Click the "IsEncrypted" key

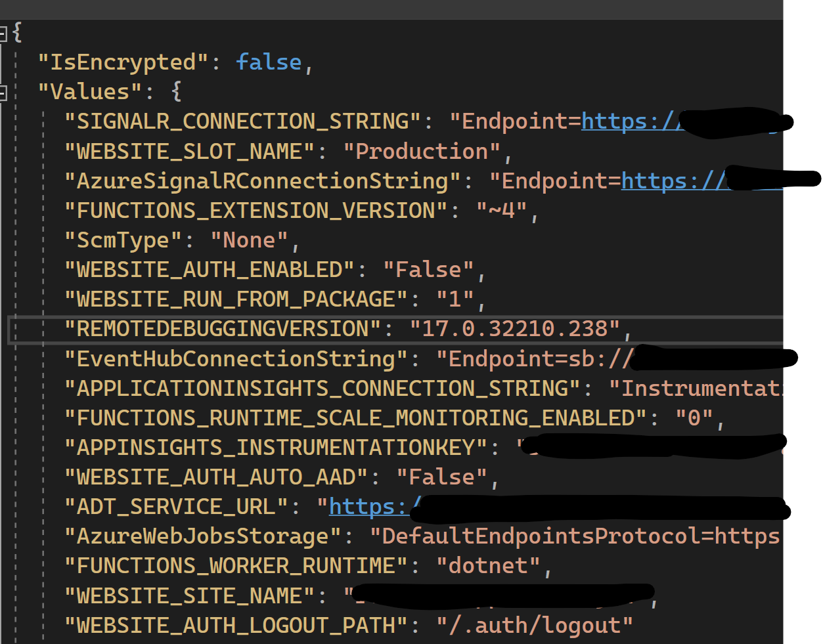coord(123,62)
